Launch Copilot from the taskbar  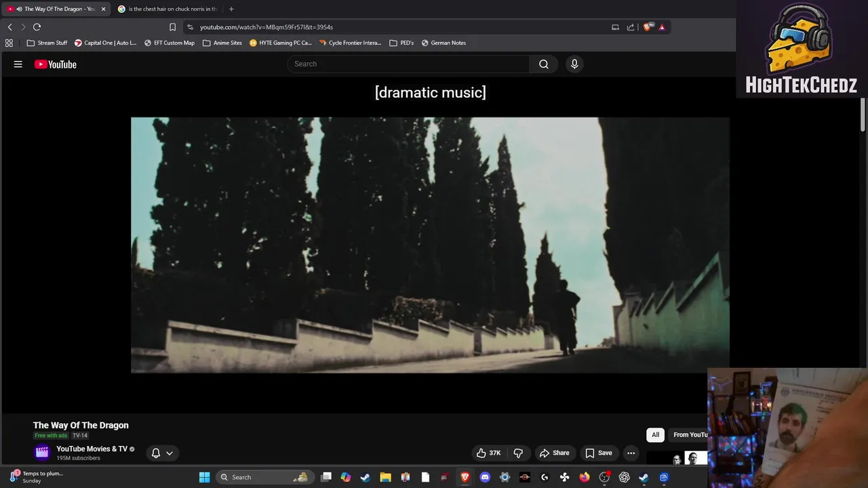(346, 477)
